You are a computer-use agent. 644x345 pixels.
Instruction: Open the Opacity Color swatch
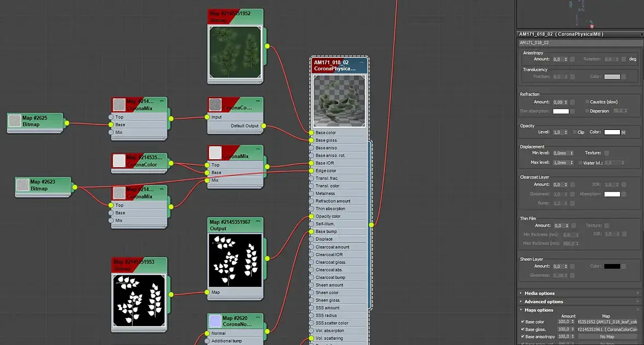612,132
